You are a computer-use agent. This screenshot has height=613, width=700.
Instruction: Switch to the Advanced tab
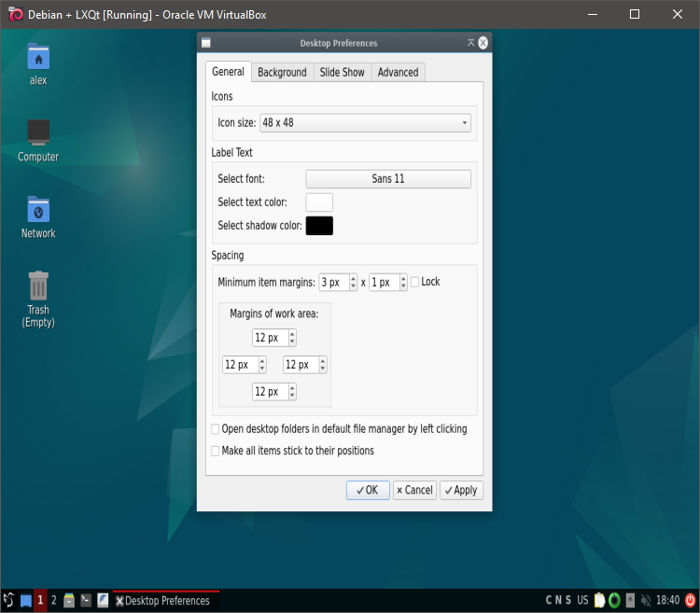(x=399, y=72)
